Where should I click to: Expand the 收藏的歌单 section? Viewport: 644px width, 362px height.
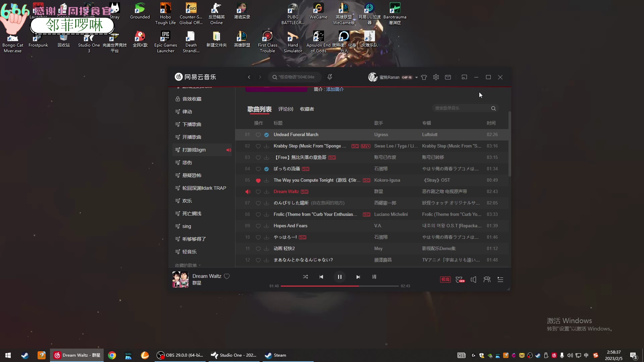click(x=187, y=265)
